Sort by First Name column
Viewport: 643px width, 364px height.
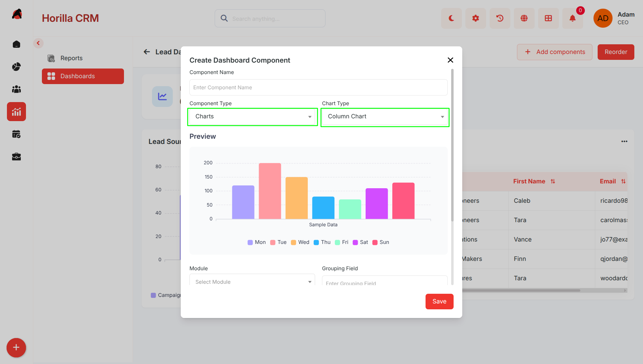click(553, 181)
